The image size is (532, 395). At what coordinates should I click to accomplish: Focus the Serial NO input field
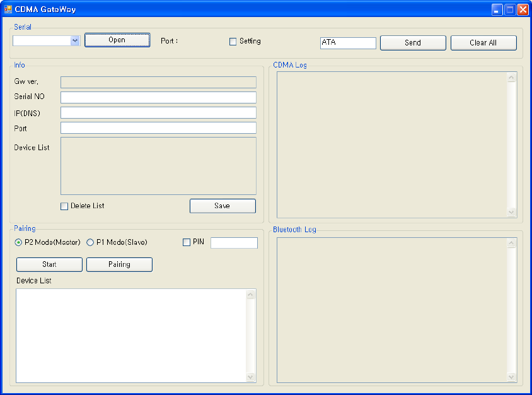[x=158, y=97]
